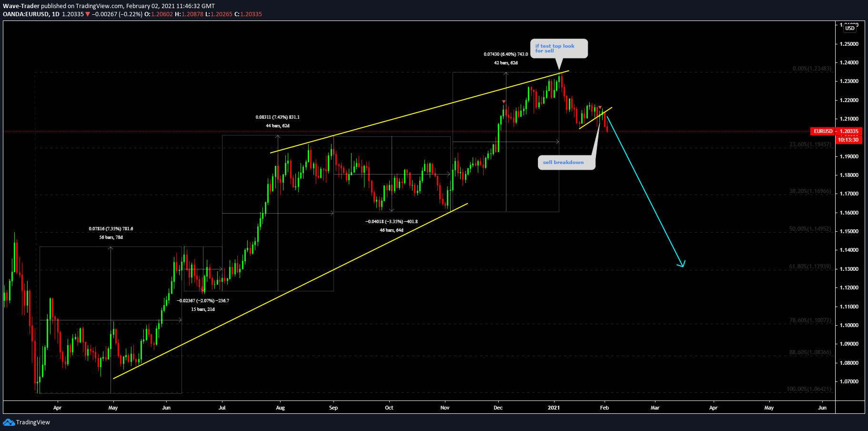
Task: Click the 1.10000 price axis label
Action: pos(849,325)
